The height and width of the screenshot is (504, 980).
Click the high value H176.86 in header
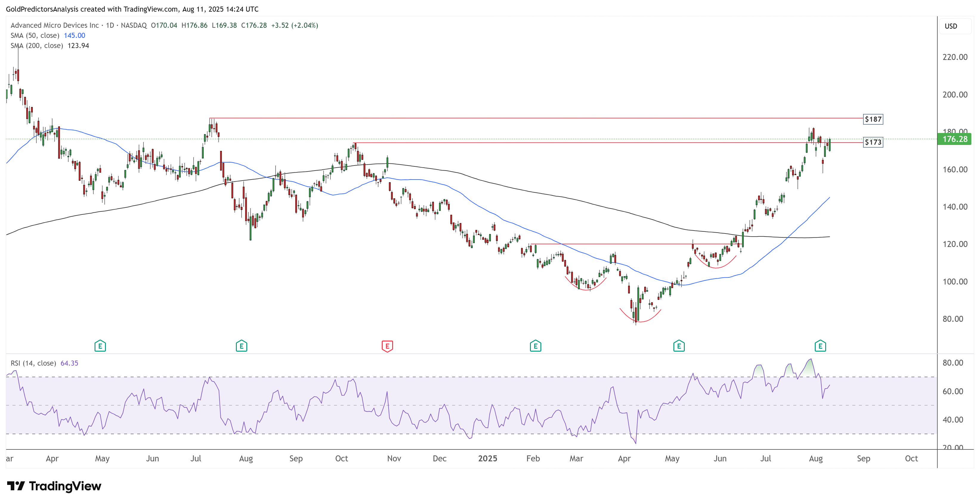tap(194, 25)
